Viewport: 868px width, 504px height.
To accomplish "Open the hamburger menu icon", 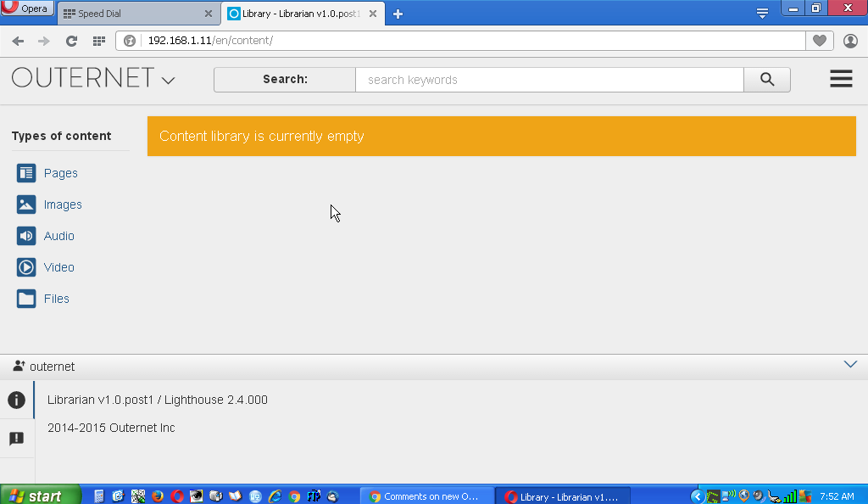I will pos(840,79).
